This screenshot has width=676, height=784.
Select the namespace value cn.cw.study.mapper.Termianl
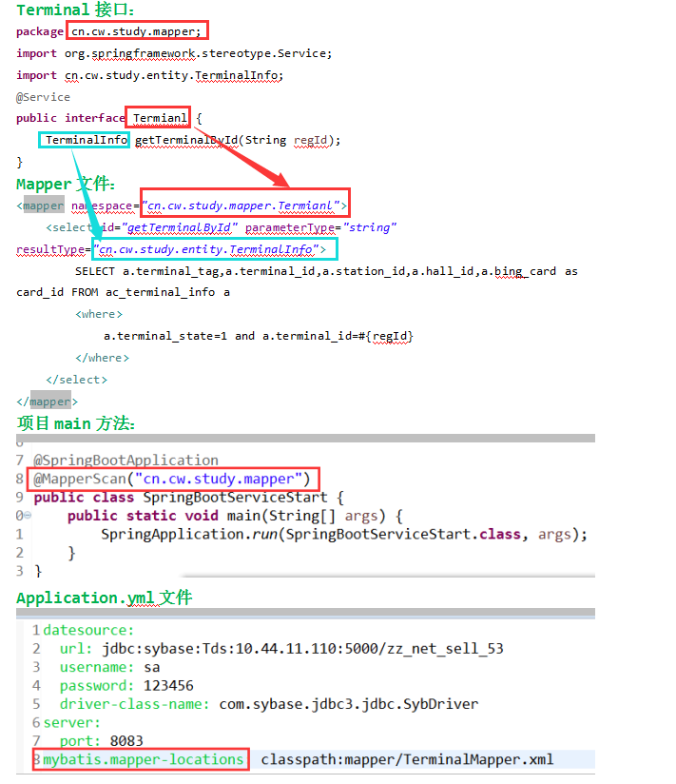[x=244, y=206]
